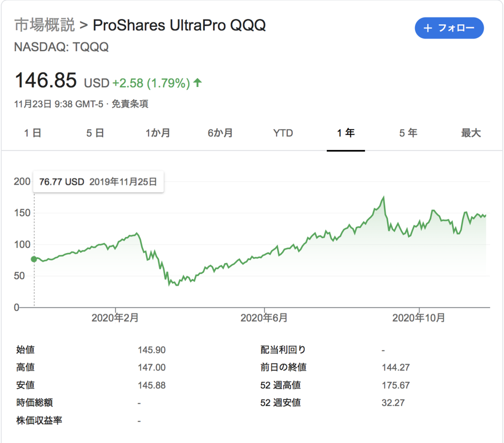Click the 時価総額 label
Viewport: 504px width, 443px height.
pyautogui.click(x=34, y=403)
